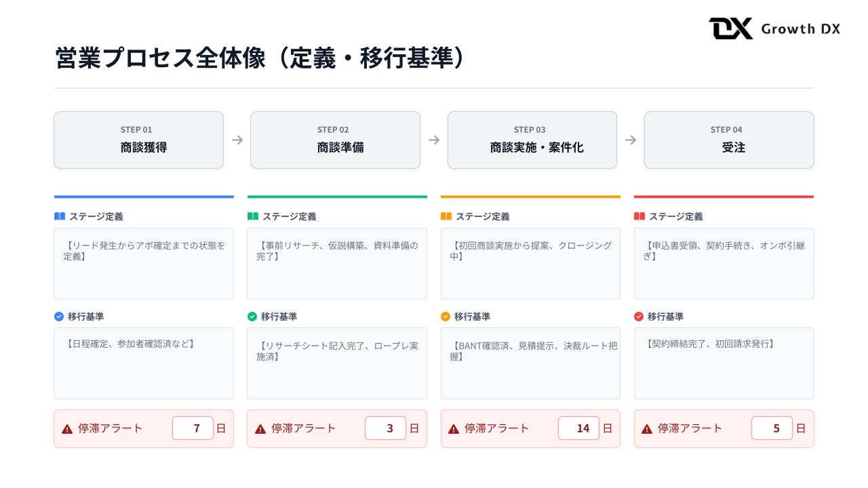Click the Growth DX logo icon

pyautogui.click(x=731, y=28)
